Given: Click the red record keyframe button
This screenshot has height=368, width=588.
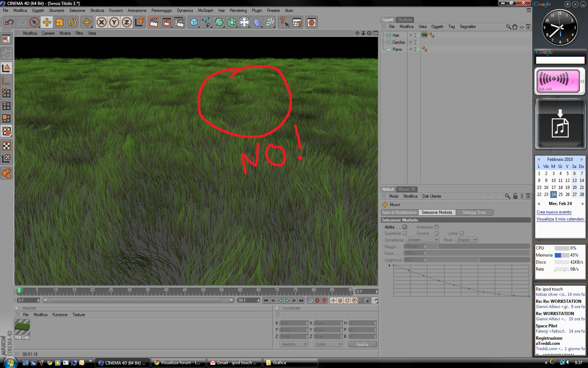Looking at the screenshot, I should [317, 300].
